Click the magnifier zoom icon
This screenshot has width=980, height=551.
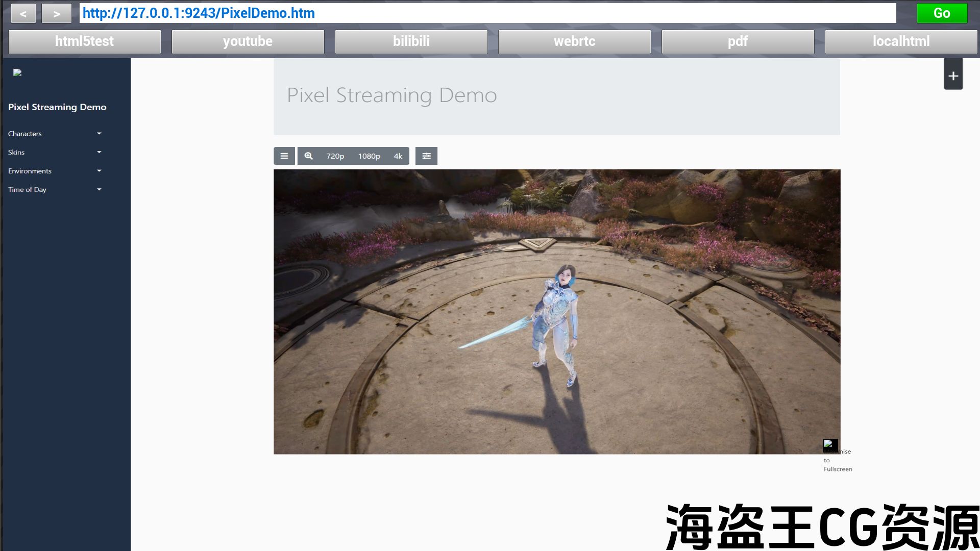tap(308, 156)
